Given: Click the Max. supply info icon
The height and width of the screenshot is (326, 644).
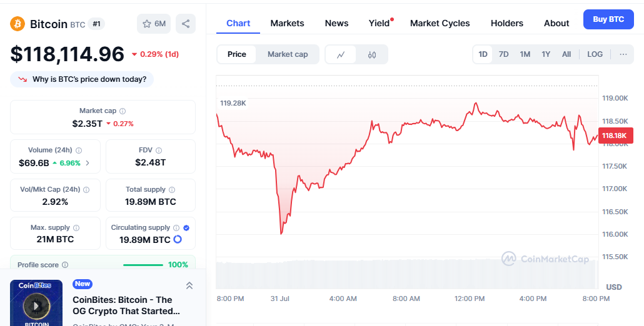Looking at the screenshot, I should 76,228.
